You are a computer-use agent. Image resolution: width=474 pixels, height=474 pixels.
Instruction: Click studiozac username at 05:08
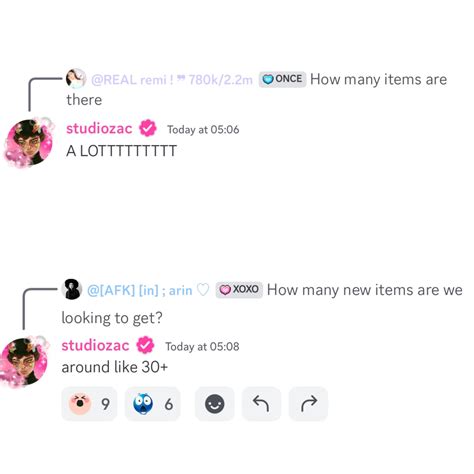95,345
